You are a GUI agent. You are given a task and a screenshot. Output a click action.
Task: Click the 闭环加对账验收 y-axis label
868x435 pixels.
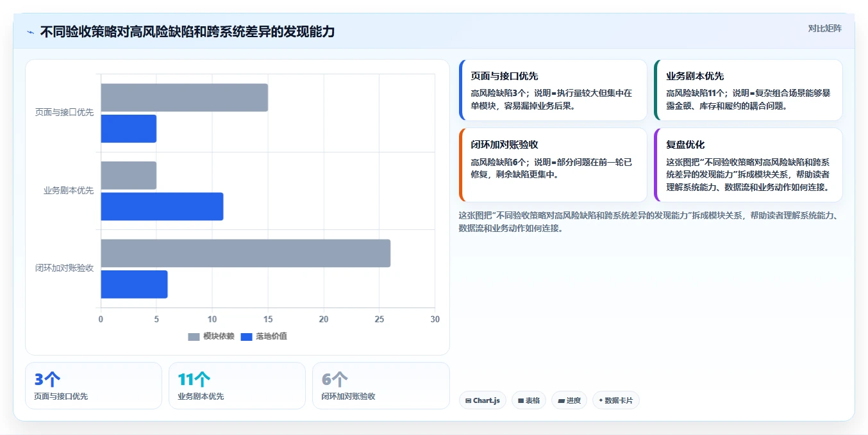(64, 268)
